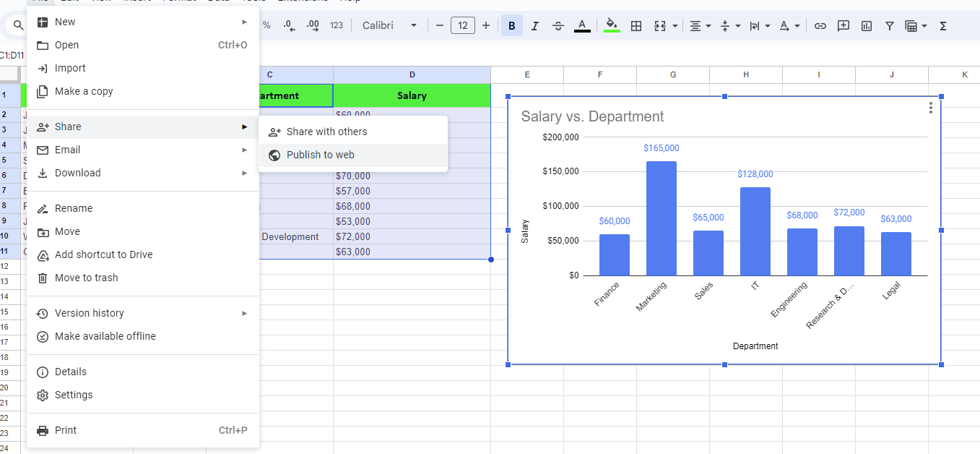Expand the New submenu
980x454 pixels.
pos(143,22)
